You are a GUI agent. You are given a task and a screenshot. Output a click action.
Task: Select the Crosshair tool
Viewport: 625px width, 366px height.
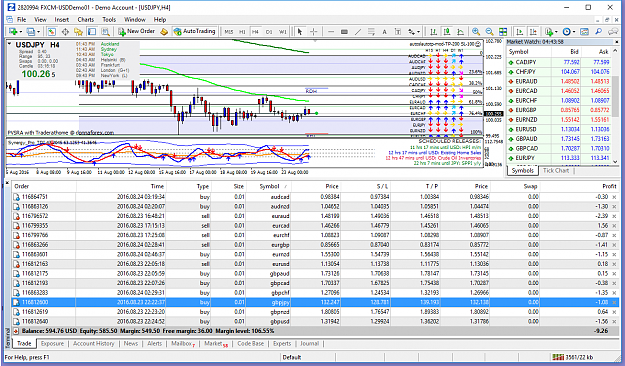coord(314,31)
